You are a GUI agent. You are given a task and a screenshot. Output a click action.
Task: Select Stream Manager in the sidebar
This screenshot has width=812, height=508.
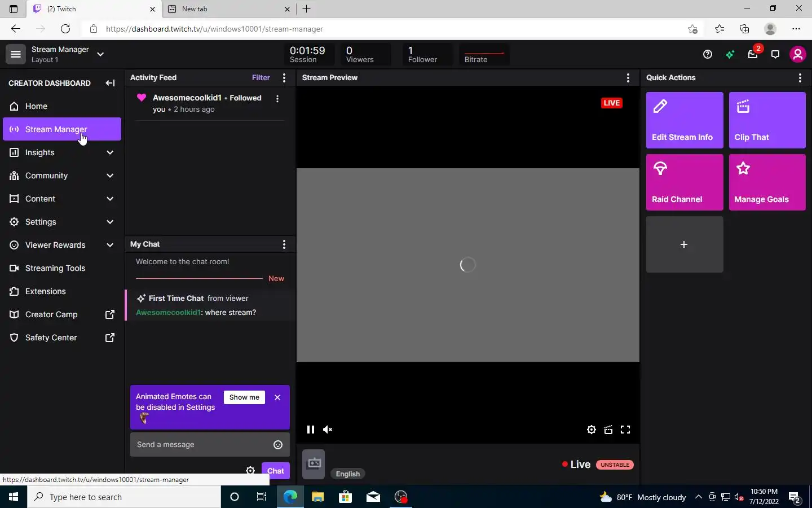62,129
